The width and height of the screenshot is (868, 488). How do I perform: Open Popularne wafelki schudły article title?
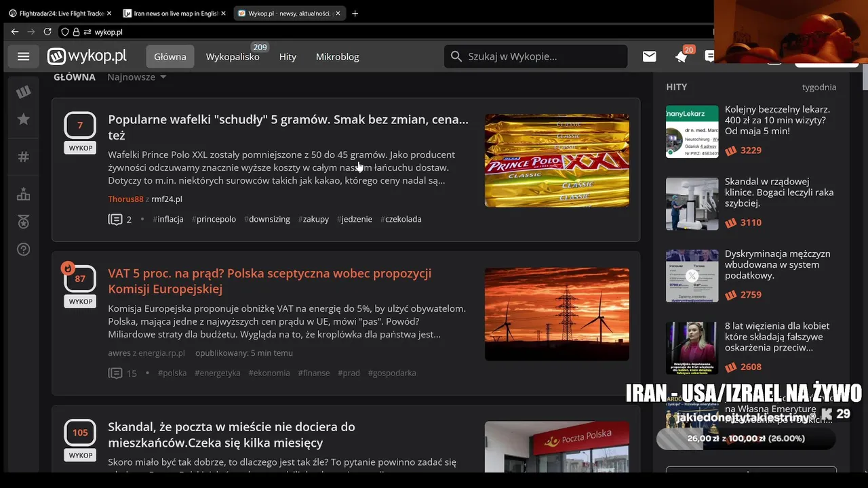click(288, 127)
